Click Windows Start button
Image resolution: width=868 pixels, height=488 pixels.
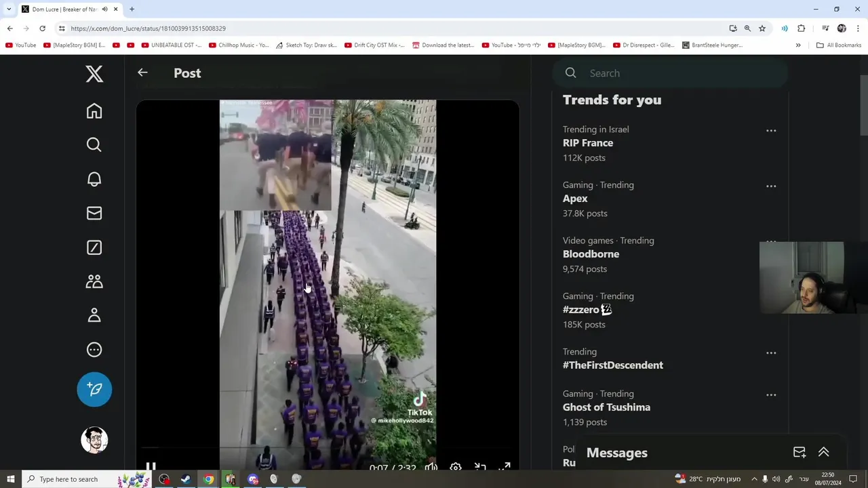click(11, 479)
